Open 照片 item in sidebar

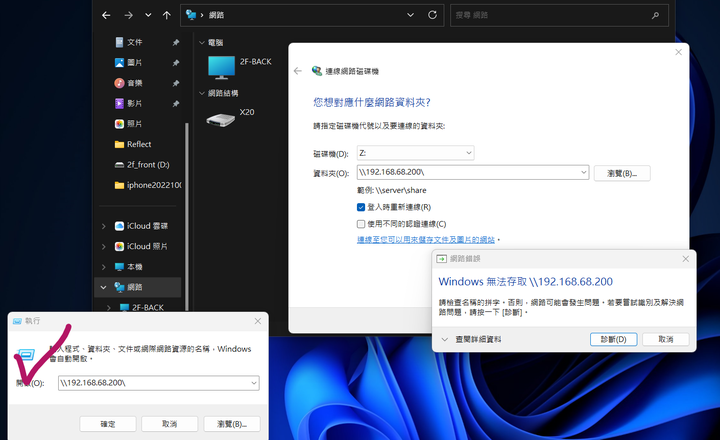click(135, 124)
